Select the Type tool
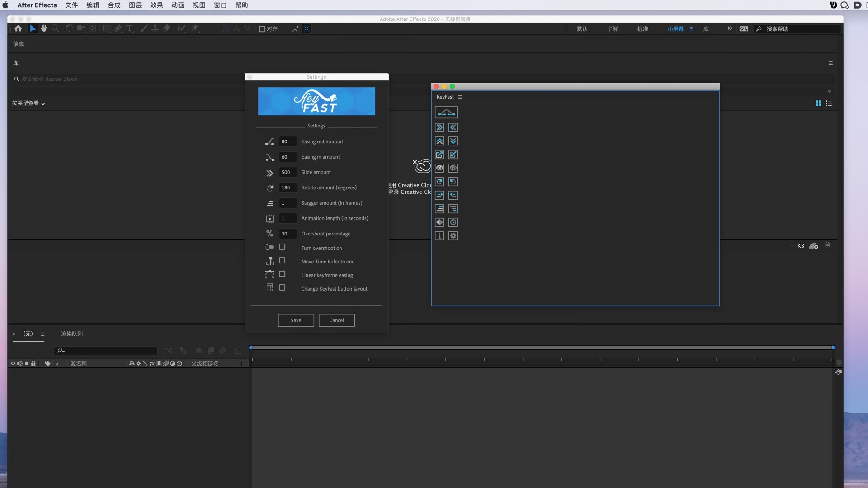The width and height of the screenshot is (868, 488). (129, 28)
